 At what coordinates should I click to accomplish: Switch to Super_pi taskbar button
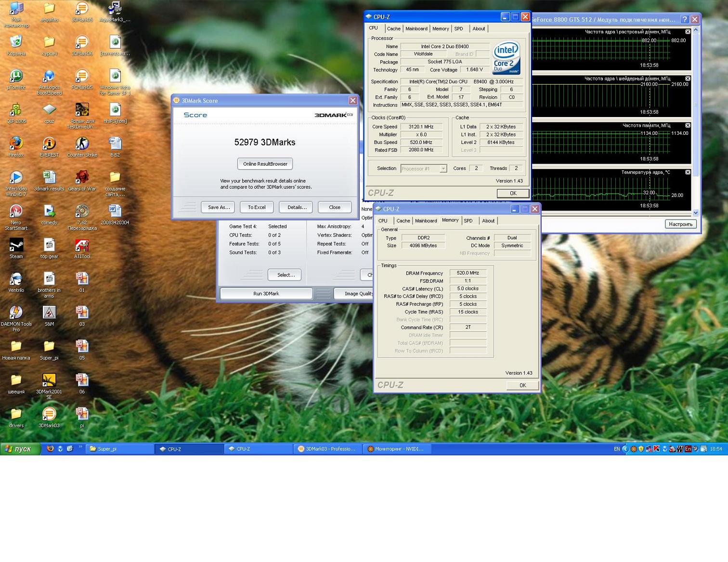click(120, 449)
